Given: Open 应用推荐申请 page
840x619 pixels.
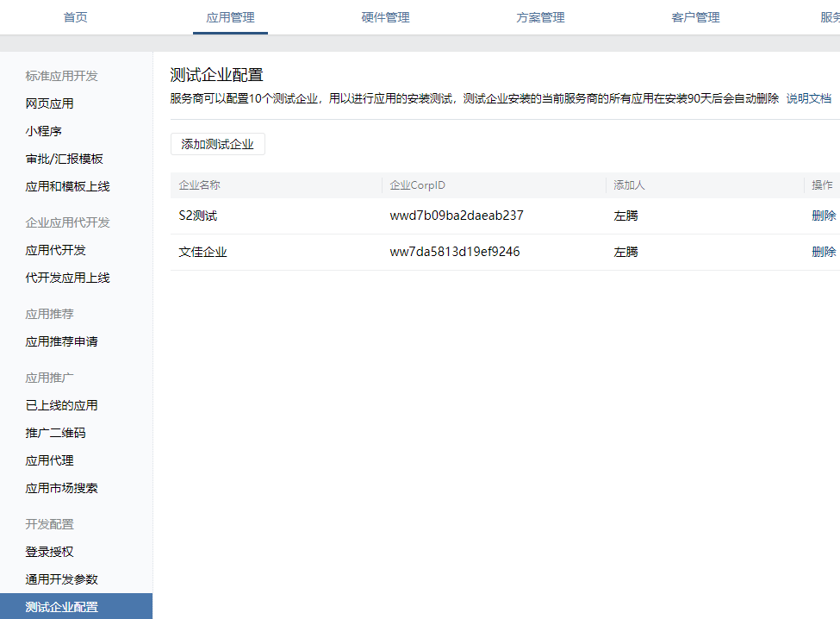Looking at the screenshot, I should click(x=62, y=341).
